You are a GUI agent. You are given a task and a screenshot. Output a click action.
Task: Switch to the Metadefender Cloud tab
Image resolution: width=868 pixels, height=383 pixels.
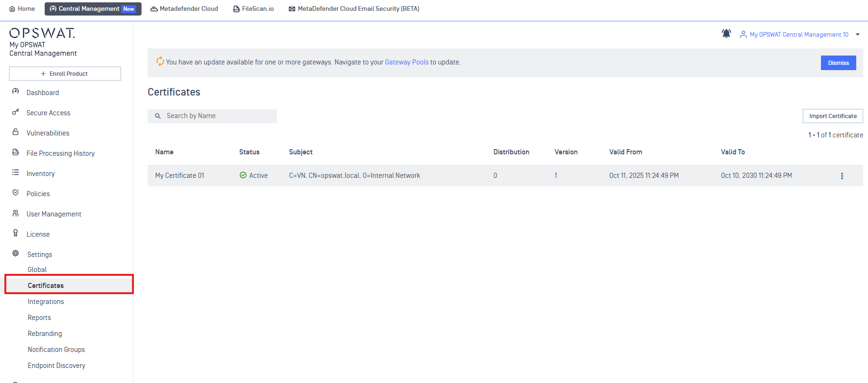pyautogui.click(x=184, y=9)
